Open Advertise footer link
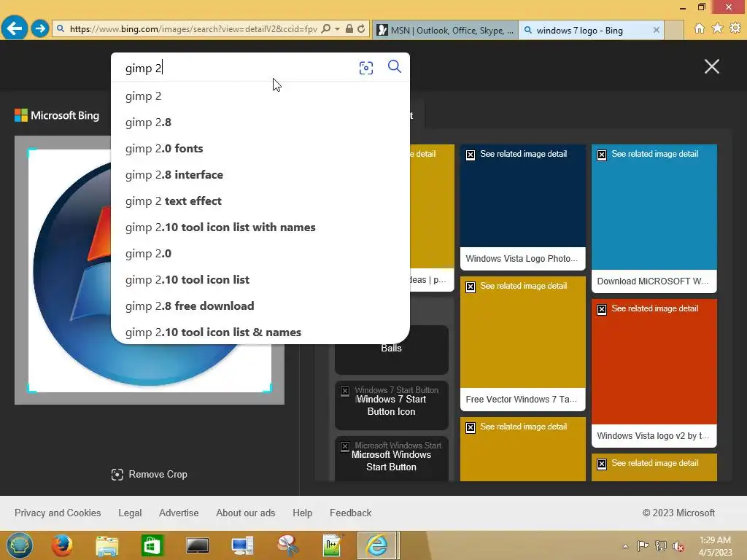The image size is (747, 560). (x=179, y=513)
